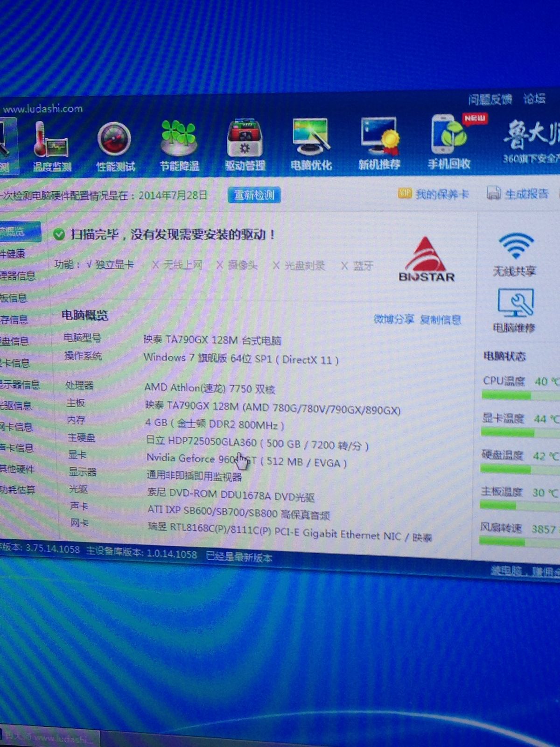Click the hard disk value 日立 HDP725050GLA360
The width and height of the screenshot is (560, 747).
pos(258,443)
